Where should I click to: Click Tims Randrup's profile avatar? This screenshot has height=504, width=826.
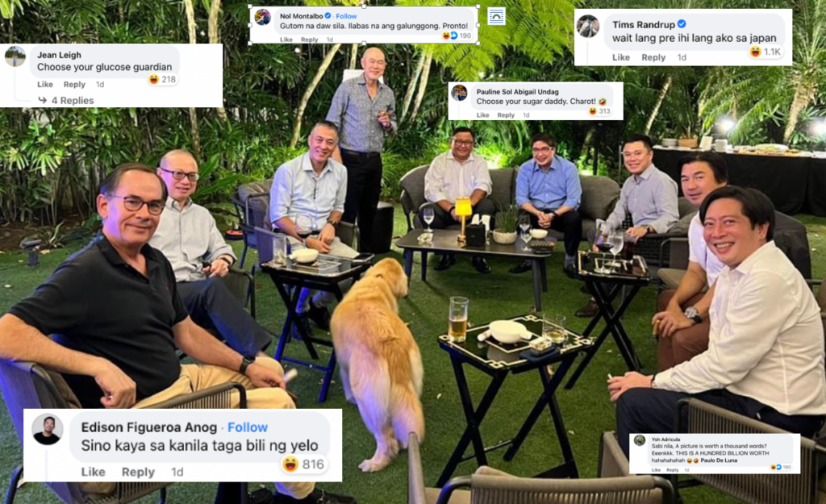(x=588, y=26)
